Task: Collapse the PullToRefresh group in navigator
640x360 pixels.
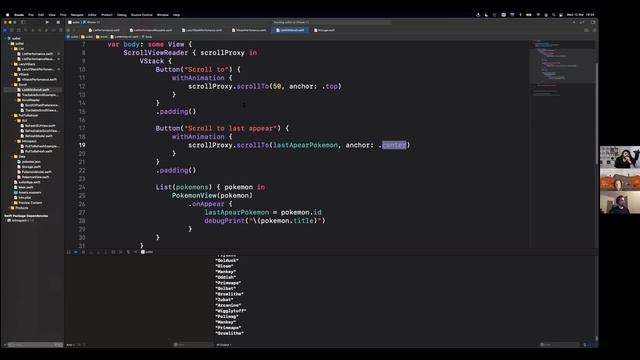Action: [13, 116]
